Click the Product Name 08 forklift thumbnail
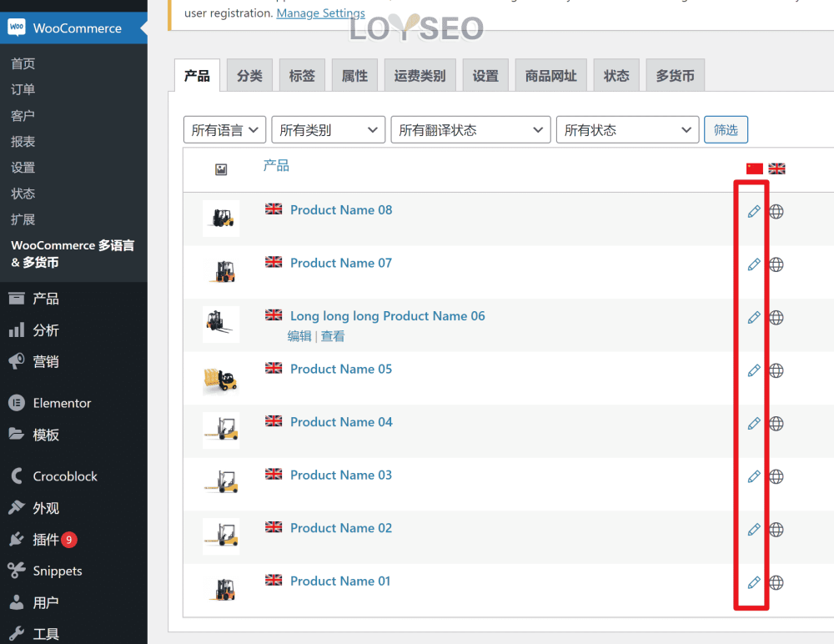This screenshot has height=644, width=834. pyautogui.click(x=221, y=219)
